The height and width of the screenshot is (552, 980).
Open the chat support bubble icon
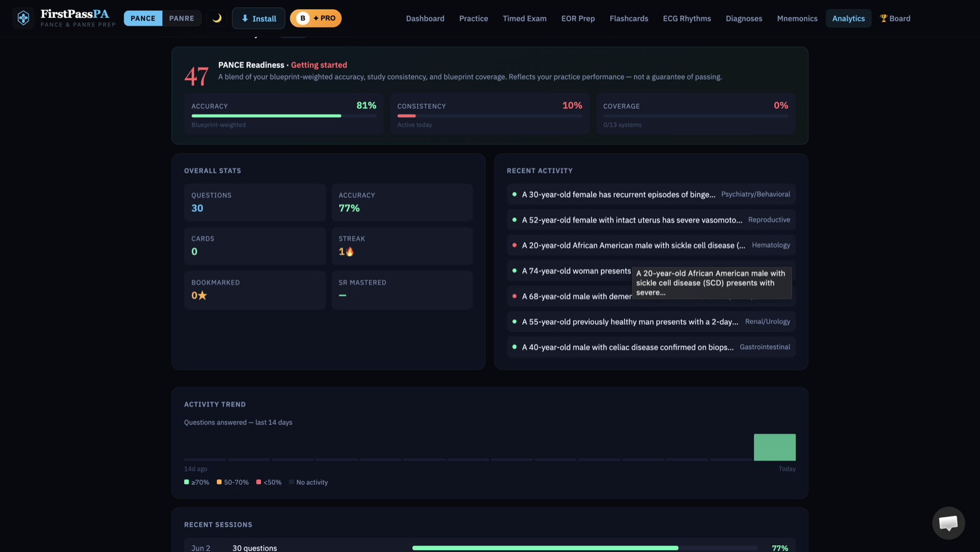click(948, 523)
